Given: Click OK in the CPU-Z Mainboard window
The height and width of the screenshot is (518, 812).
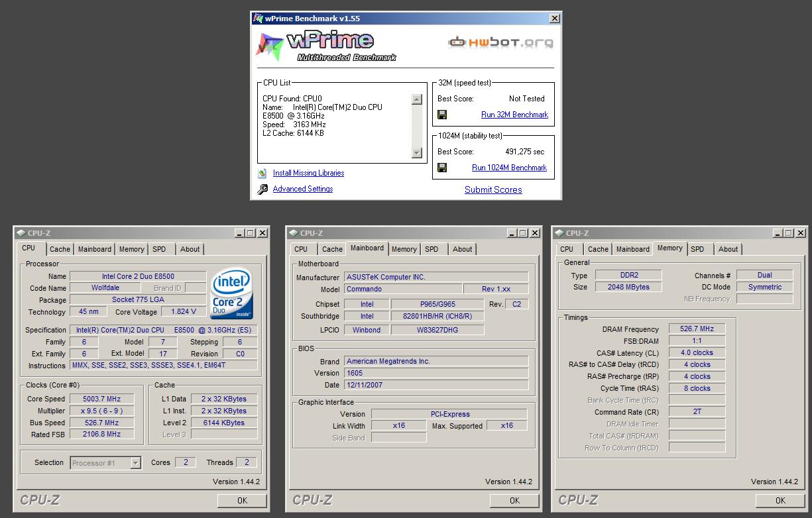Looking at the screenshot, I should pos(514,501).
